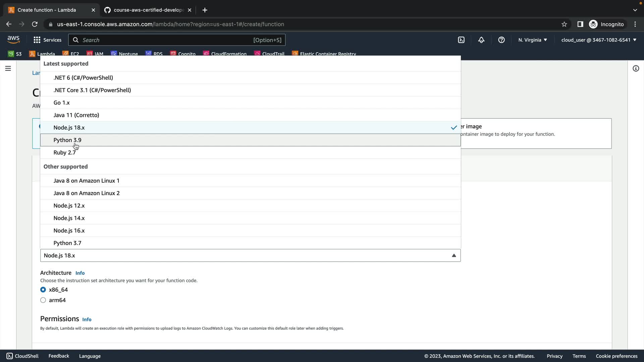The width and height of the screenshot is (644, 362).
Task: Open the Services grid menu
Action: pos(47,40)
